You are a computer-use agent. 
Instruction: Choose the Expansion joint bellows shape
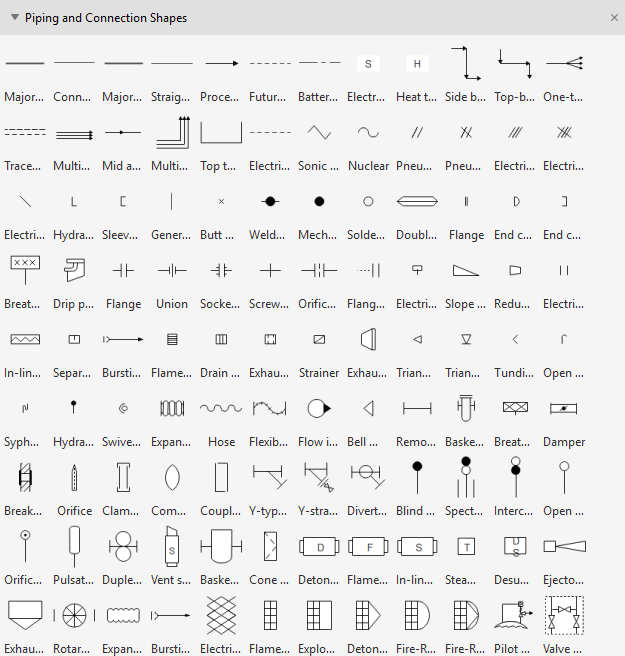point(172,408)
